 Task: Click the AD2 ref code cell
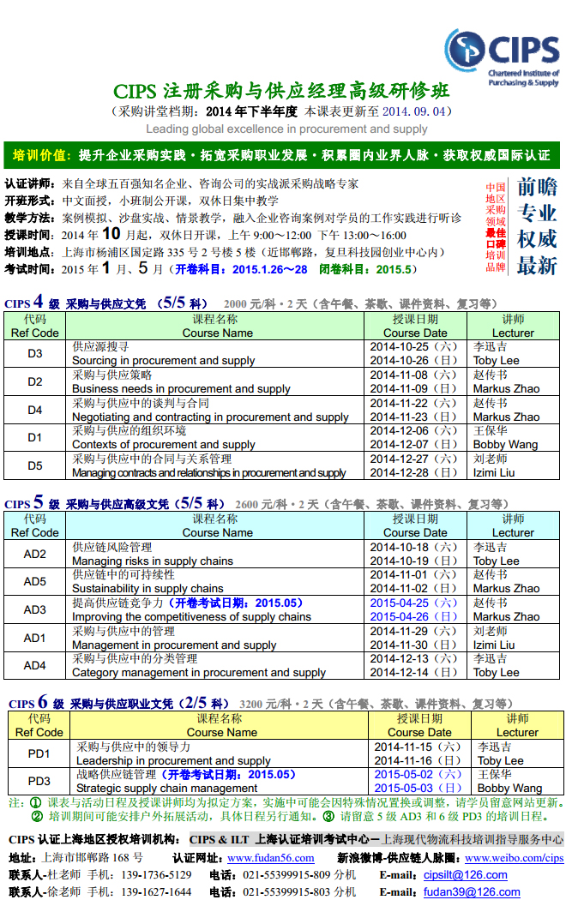pos(35,554)
